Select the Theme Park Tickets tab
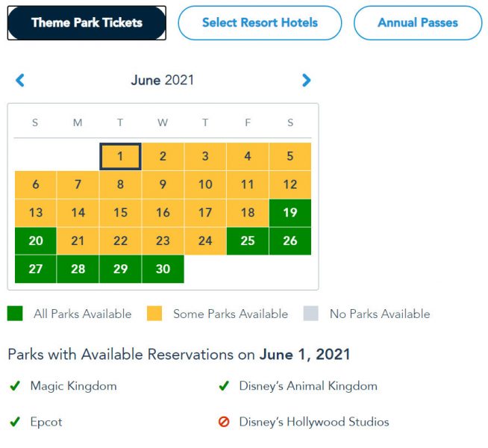Screen dimensions: 488x448 click(x=87, y=23)
